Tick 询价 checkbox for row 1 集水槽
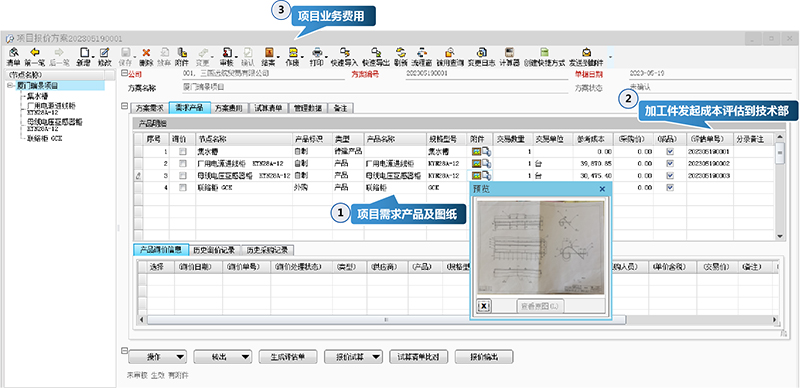This screenshot has height=388, width=800. click(x=183, y=152)
